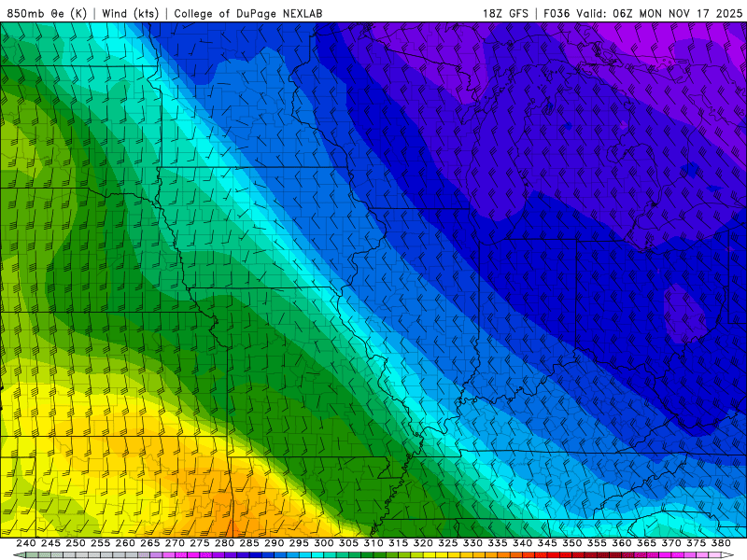Click the 265 legend value
The image size is (747, 560).
[149, 543]
